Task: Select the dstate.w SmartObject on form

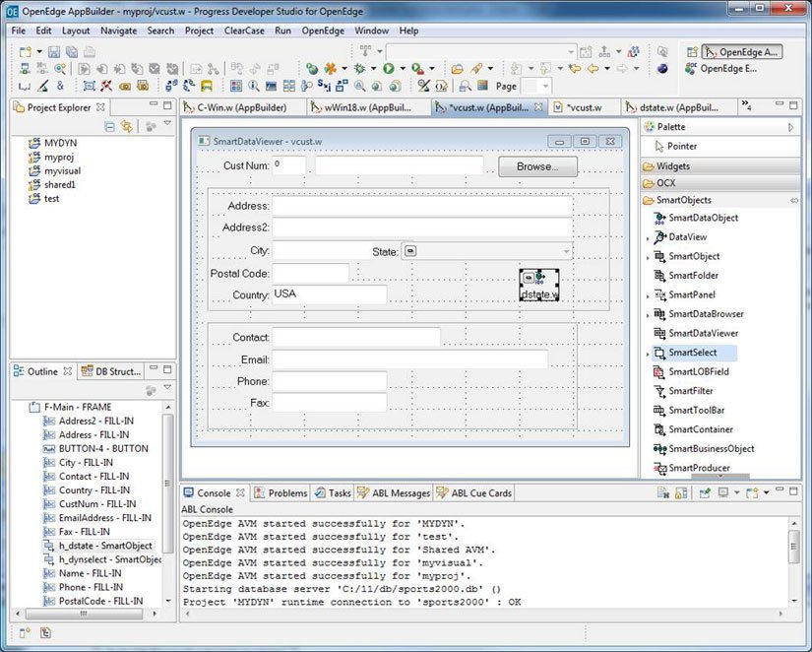Action: click(539, 284)
